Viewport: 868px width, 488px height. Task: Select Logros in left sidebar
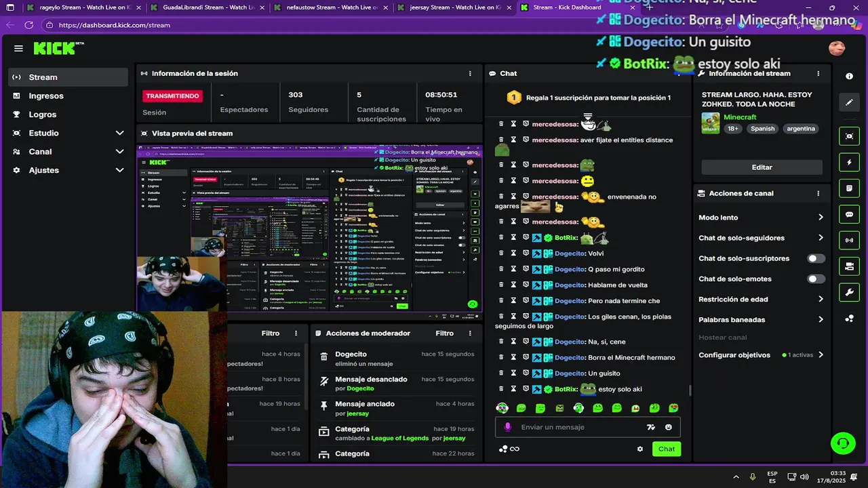(x=68, y=115)
